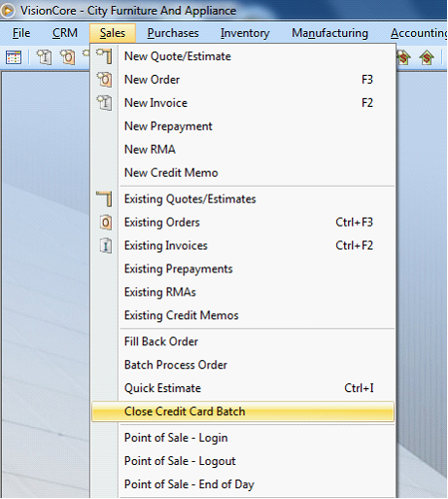448x499 pixels.
Task: Click the New Order toolbar icon
Action: (x=67, y=57)
